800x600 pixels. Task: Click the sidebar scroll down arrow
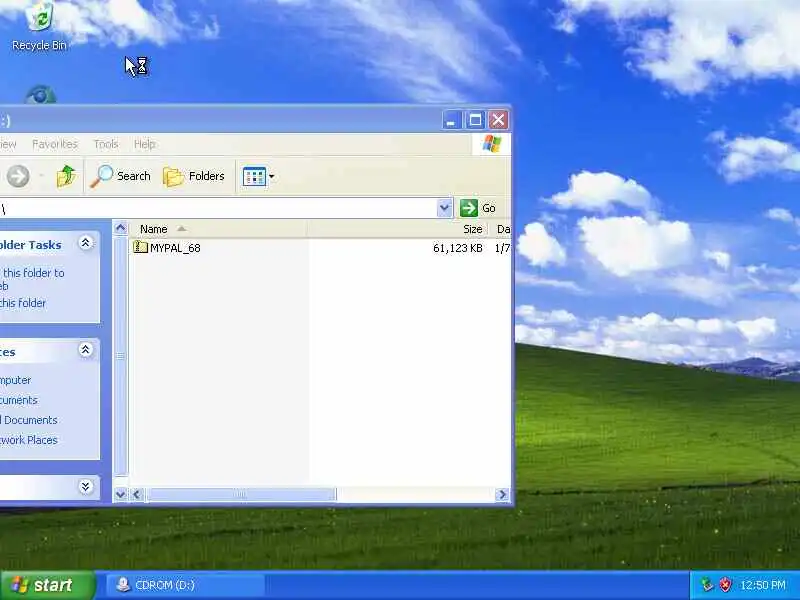coord(120,494)
